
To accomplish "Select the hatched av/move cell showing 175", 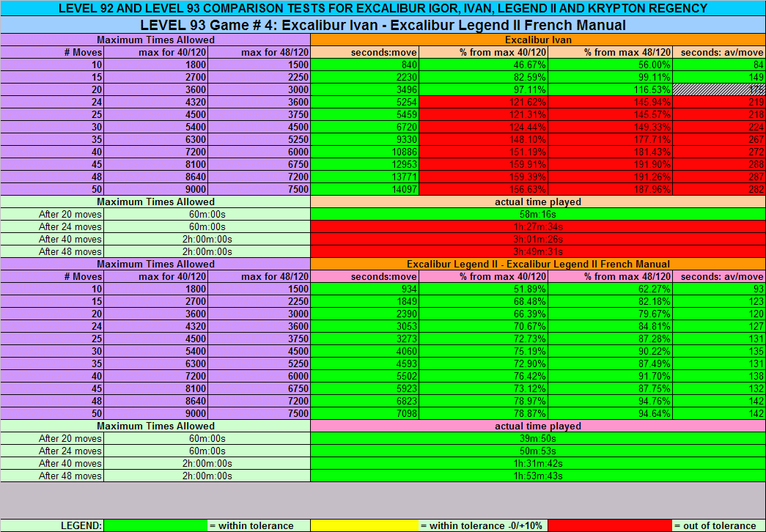I will point(718,89).
